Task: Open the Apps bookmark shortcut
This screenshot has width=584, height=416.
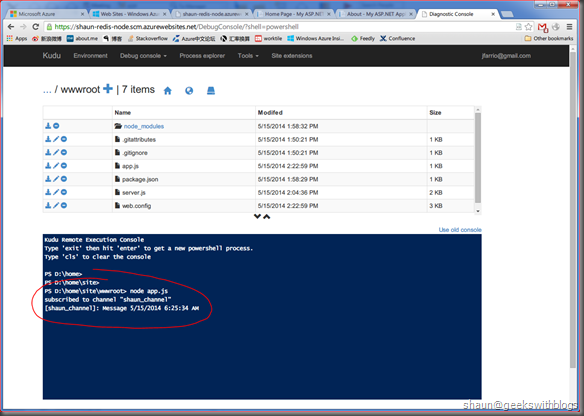Action: [x=17, y=38]
